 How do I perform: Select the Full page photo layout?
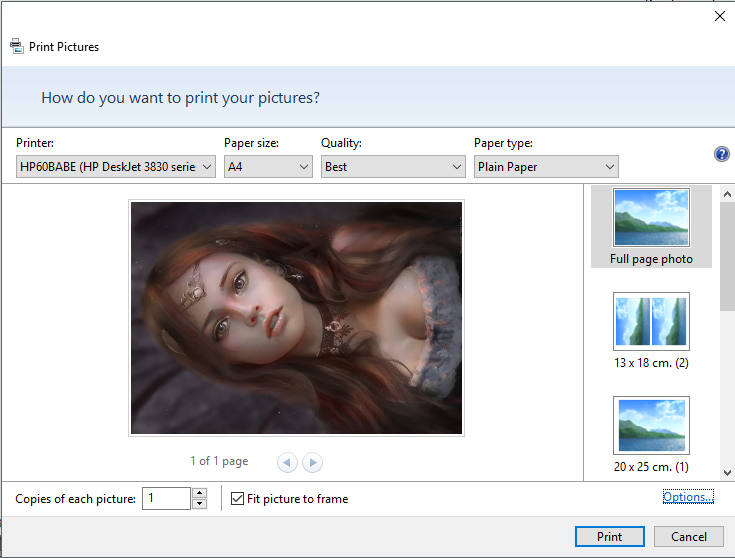point(651,227)
